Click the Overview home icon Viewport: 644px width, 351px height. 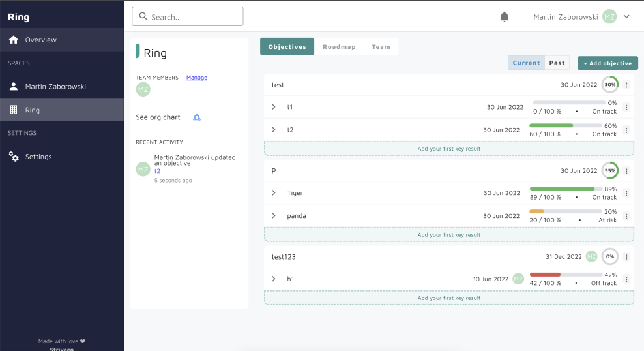(x=14, y=40)
